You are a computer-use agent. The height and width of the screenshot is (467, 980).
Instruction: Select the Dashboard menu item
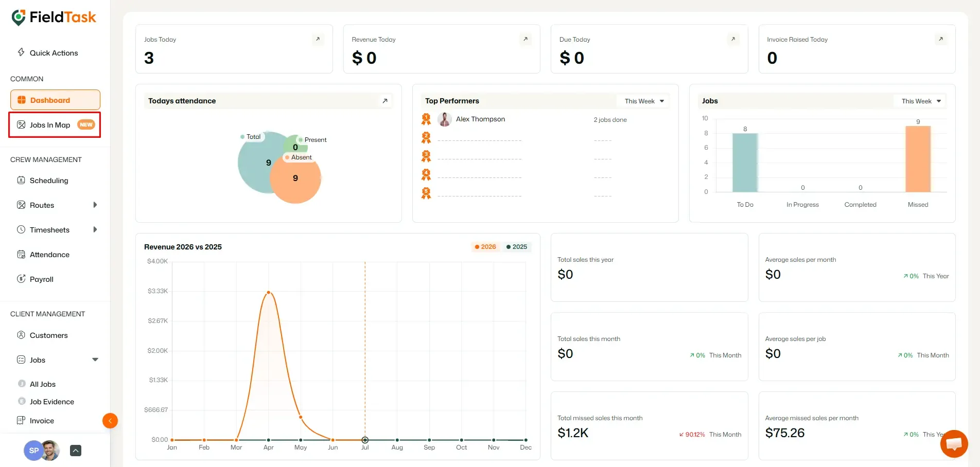pos(55,100)
